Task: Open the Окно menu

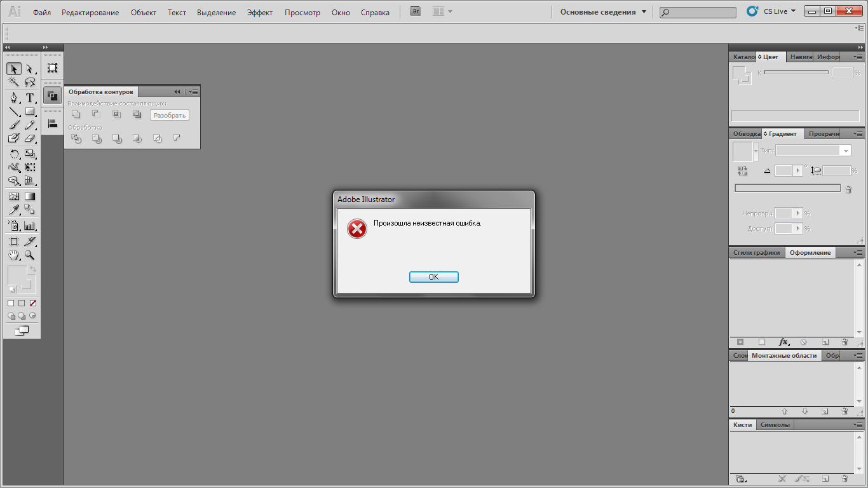Action: (341, 13)
